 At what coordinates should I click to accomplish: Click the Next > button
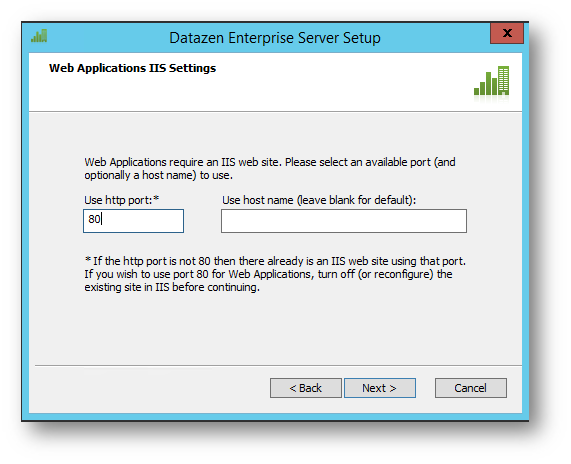pyautogui.click(x=379, y=388)
